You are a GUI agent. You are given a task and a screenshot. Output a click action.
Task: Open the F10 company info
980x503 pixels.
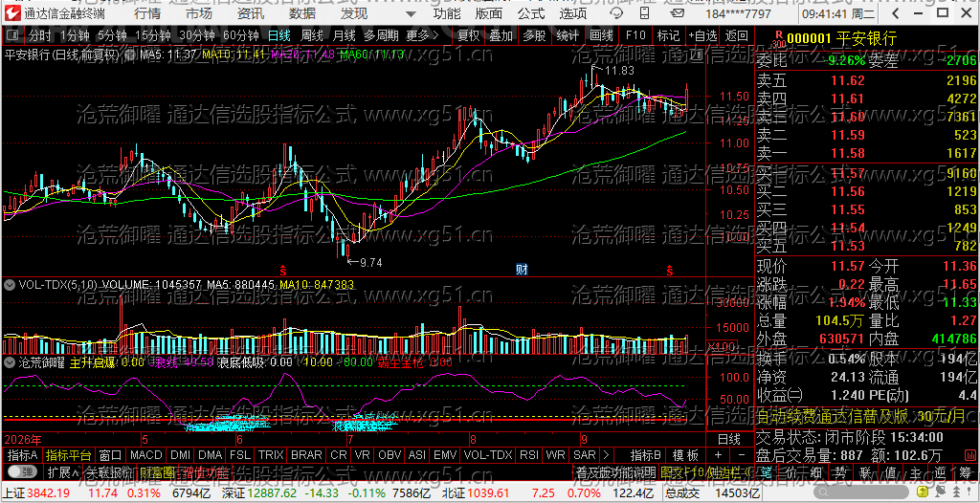tap(635, 35)
